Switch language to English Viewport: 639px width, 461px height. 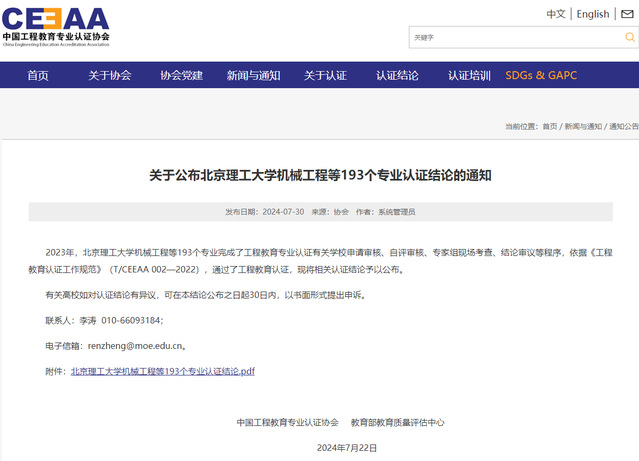[593, 14]
